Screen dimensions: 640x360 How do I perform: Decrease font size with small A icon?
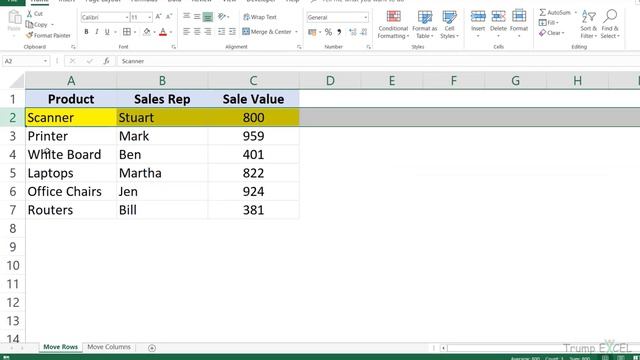click(169, 17)
